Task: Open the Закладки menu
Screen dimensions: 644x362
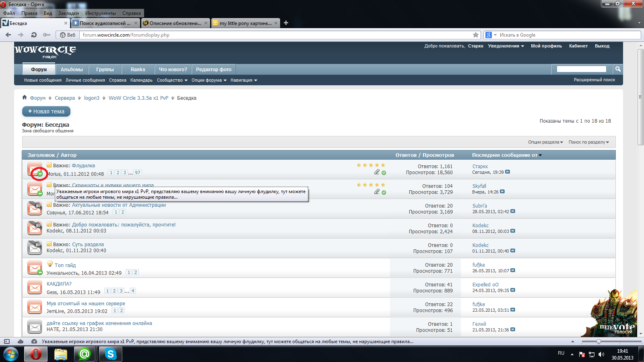Action: [x=68, y=13]
